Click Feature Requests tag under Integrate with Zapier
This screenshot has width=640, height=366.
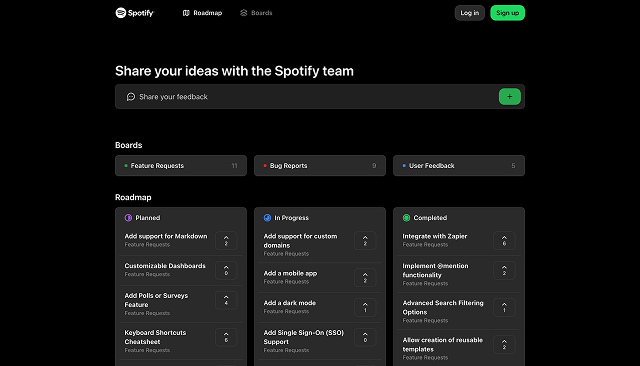point(425,245)
